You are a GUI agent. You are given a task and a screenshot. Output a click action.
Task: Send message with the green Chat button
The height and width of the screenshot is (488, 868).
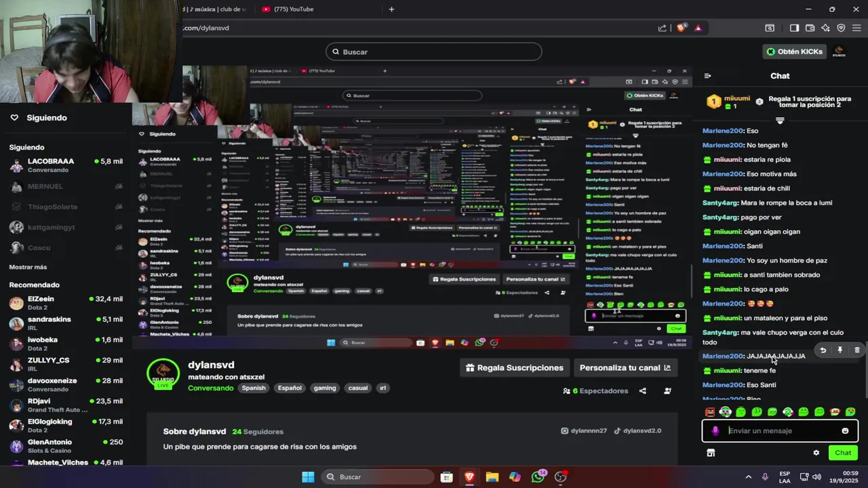click(x=843, y=453)
